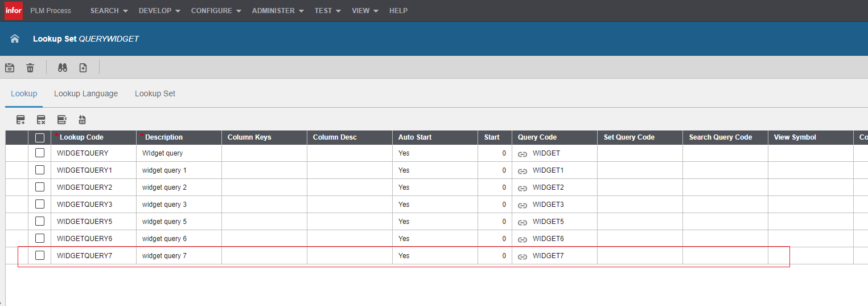The width and height of the screenshot is (868, 306).
Task: Click the new document icon
Action: (x=83, y=68)
